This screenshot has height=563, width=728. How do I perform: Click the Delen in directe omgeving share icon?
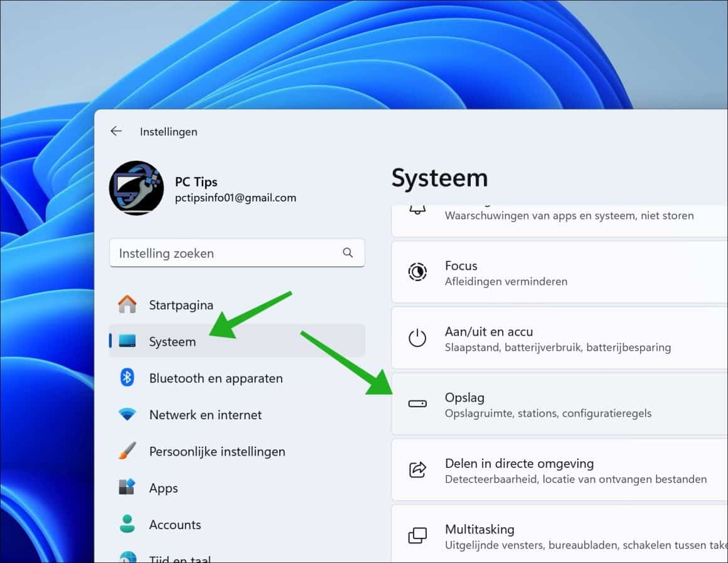tap(417, 469)
